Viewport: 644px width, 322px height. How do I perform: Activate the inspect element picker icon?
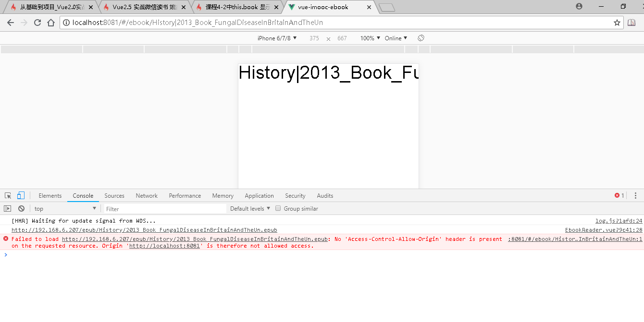[x=8, y=195]
